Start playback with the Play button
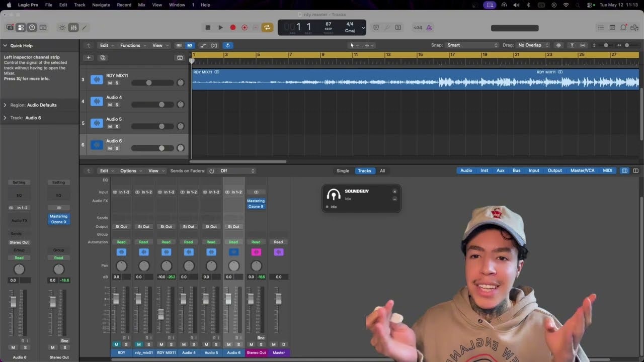Screen dimensions: 644x362 pos(220,28)
